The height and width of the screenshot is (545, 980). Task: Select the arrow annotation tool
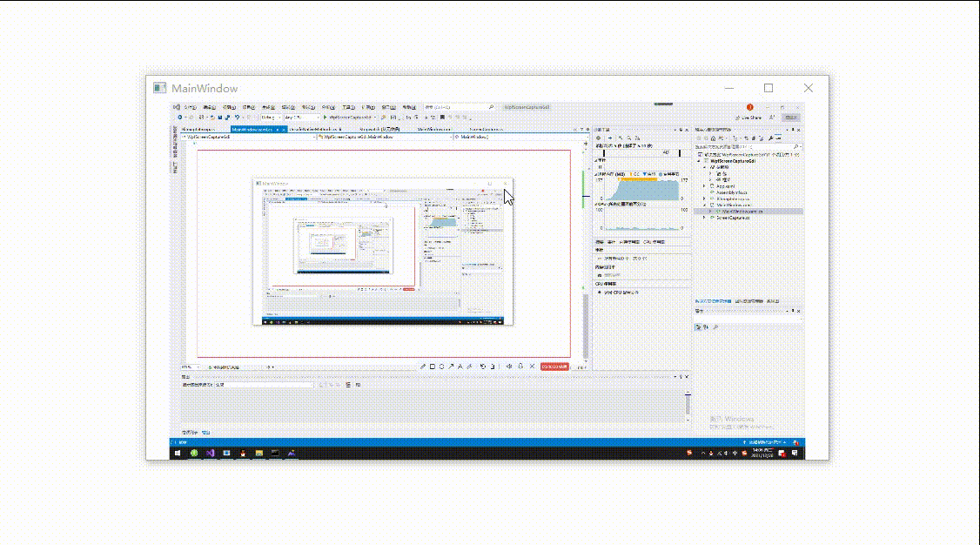pos(451,367)
